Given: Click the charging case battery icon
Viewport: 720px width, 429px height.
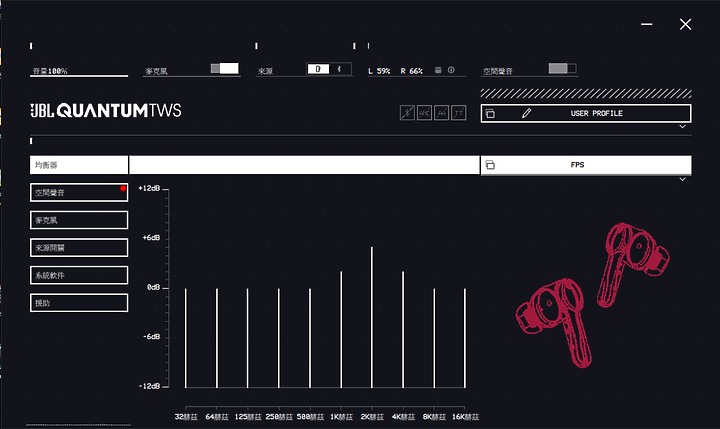Looking at the screenshot, I should 438,70.
